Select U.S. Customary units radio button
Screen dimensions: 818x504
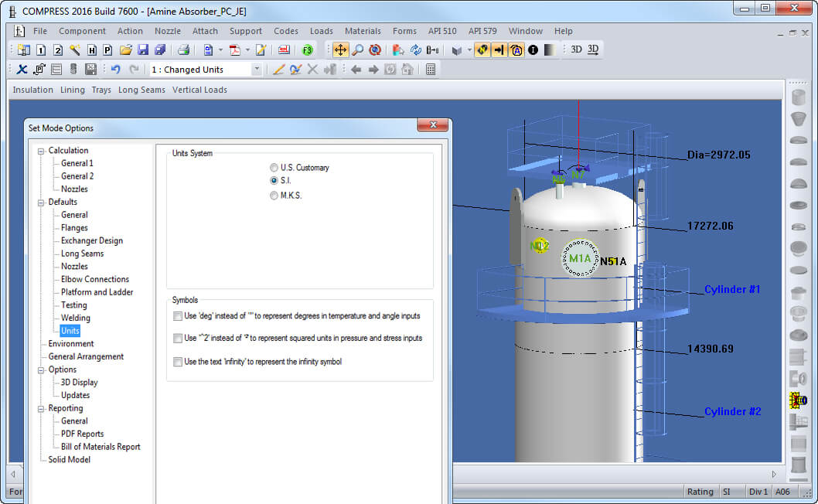tap(274, 168)
